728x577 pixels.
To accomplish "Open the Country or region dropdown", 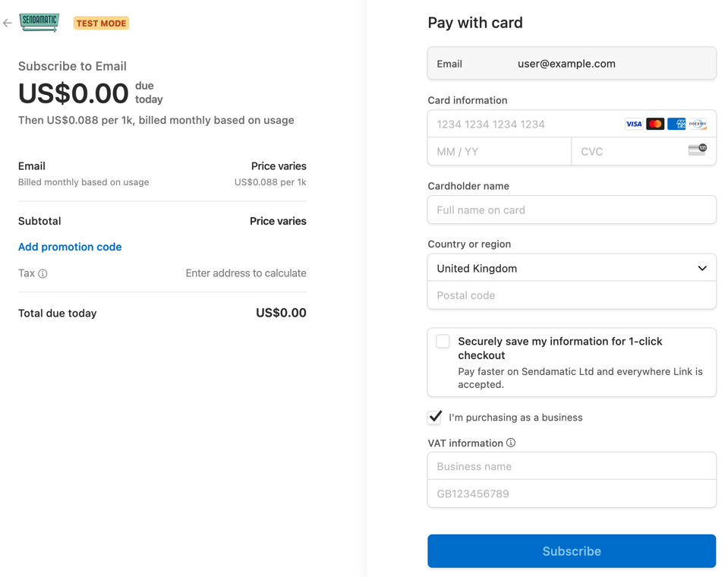I will [x=572, y=268].
